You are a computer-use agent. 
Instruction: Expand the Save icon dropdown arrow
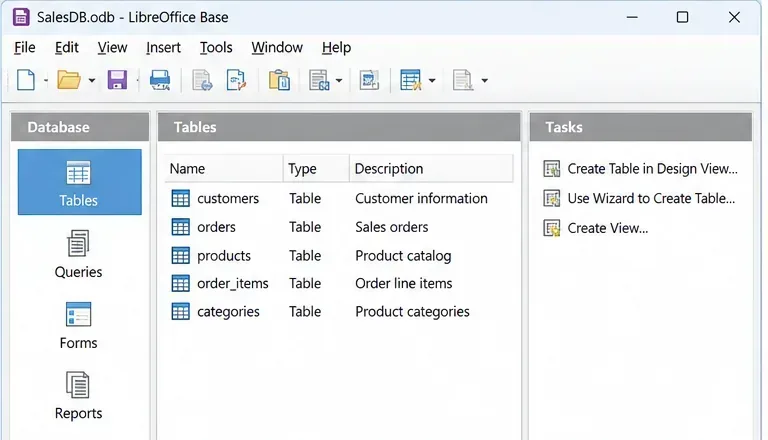click(138, 80)
